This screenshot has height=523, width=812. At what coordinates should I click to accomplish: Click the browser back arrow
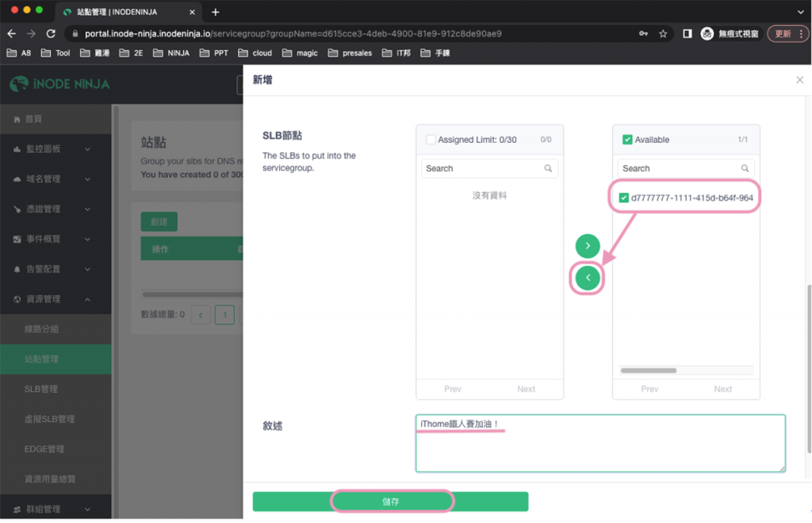click(x=11, y=33)
